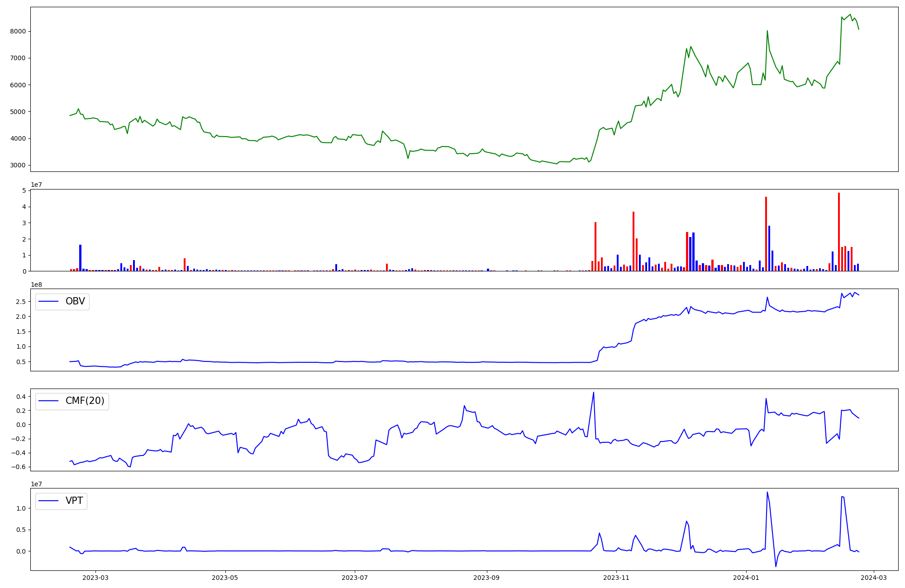Click the 2023-11 date tick label
The height and width of the screenshot is (588, 905).
point(616,578)
